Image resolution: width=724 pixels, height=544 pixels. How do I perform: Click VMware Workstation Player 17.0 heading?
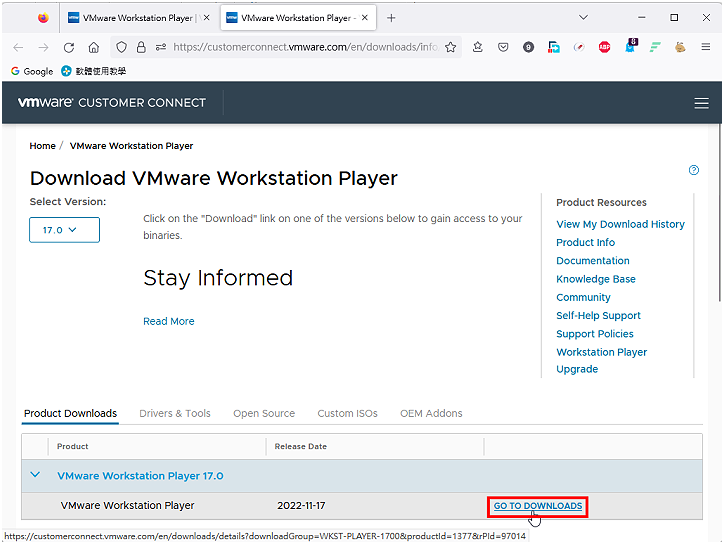coord(140,476)
